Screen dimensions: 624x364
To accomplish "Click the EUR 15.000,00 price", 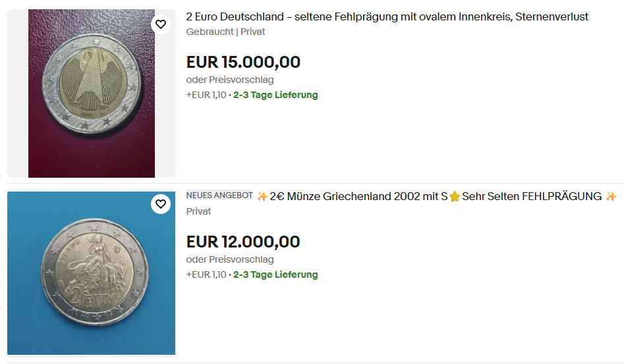I will [243, 62].
